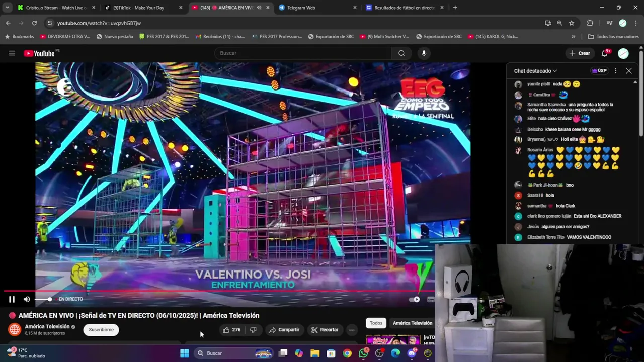Open Discord from the taskbar

tap(412, 353)
